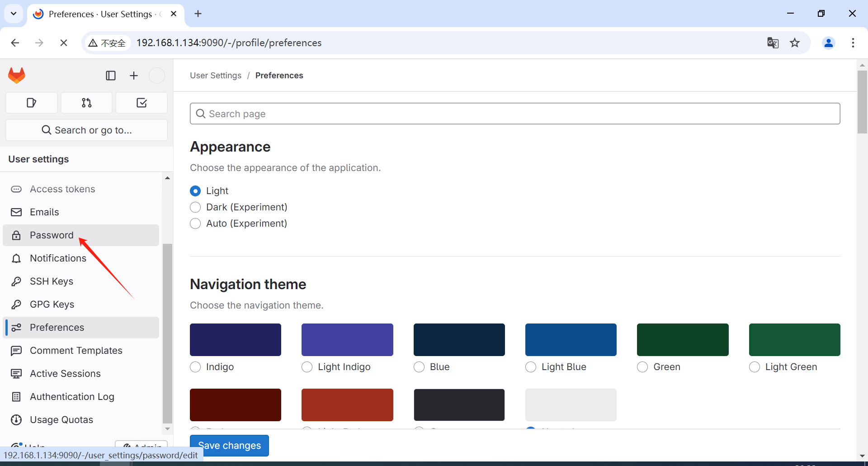Screen dimensions: 868x466
Task: Open Usage Quotas page
Action: point(81,420)
